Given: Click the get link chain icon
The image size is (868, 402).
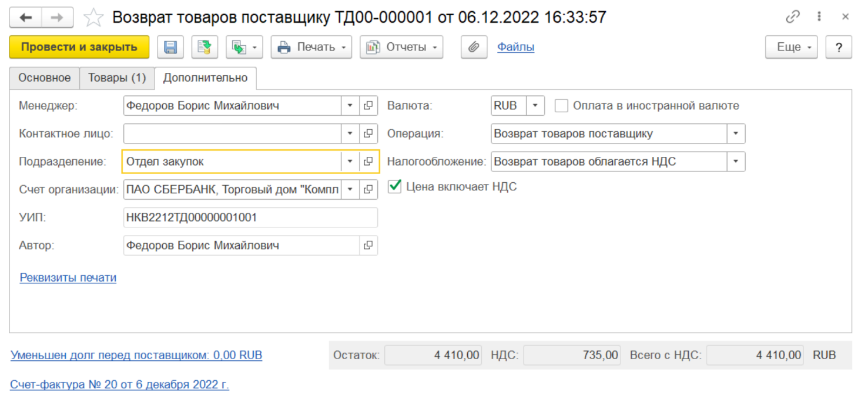Looking at the screenshot, I should pyautogui.click(x=793, y=17).
